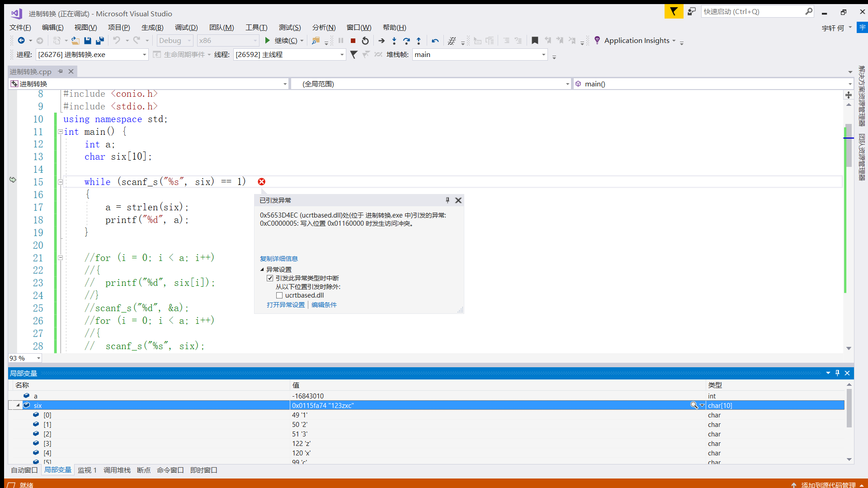Collapse the commented for block on line 21
The image size is (868, 488).
coord(60,258)
